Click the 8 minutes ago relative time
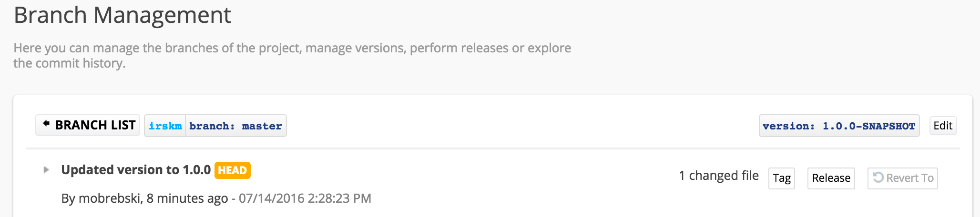Image resolution: width=980 pixels, height=217 pixels. pos(187,198)
